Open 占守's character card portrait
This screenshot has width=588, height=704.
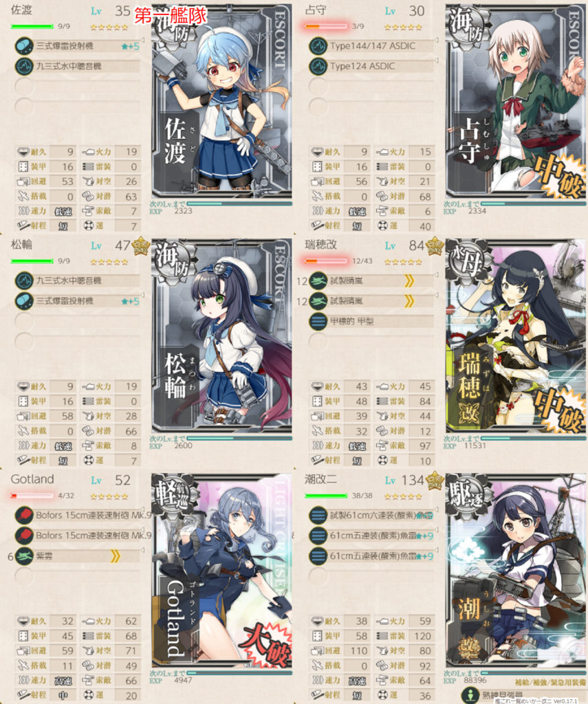516,101
